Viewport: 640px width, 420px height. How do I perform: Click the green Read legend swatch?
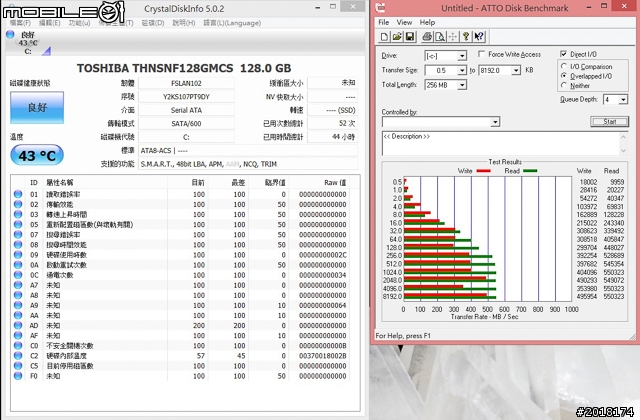(x=530, y=171)
